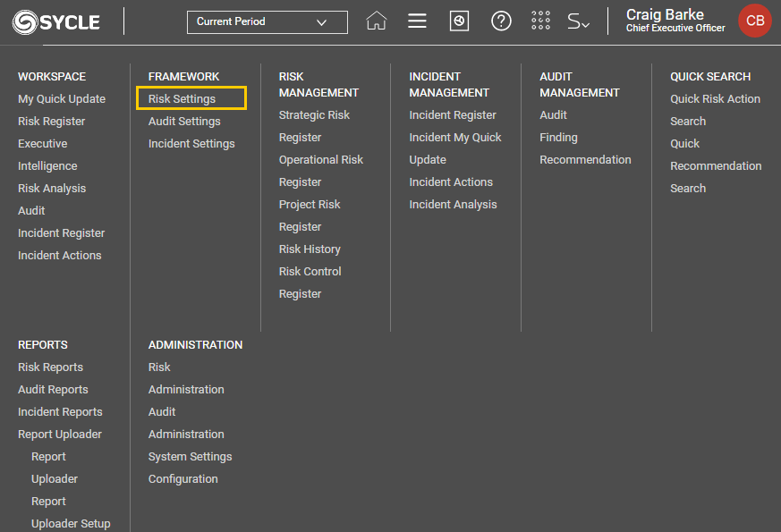This screenshot has width=781, height=532.
Task: Open Incident Register under Workspace
Action: click(61, 232)
